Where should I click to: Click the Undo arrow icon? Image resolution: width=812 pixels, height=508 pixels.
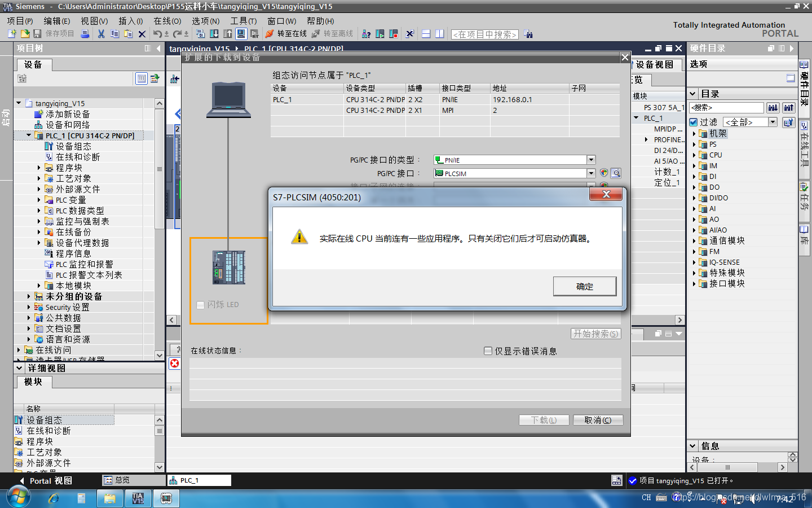(x=158, y=34)
